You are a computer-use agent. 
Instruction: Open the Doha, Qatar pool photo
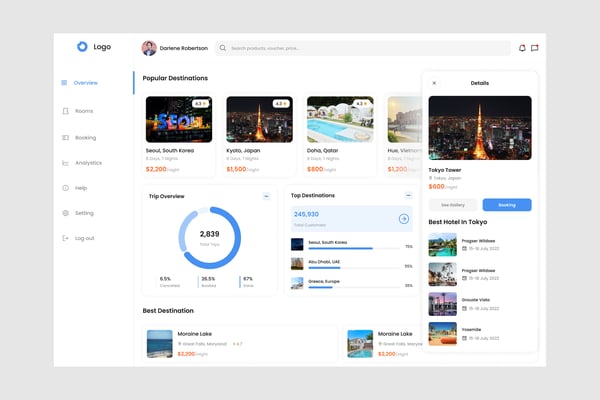point(340,119)
